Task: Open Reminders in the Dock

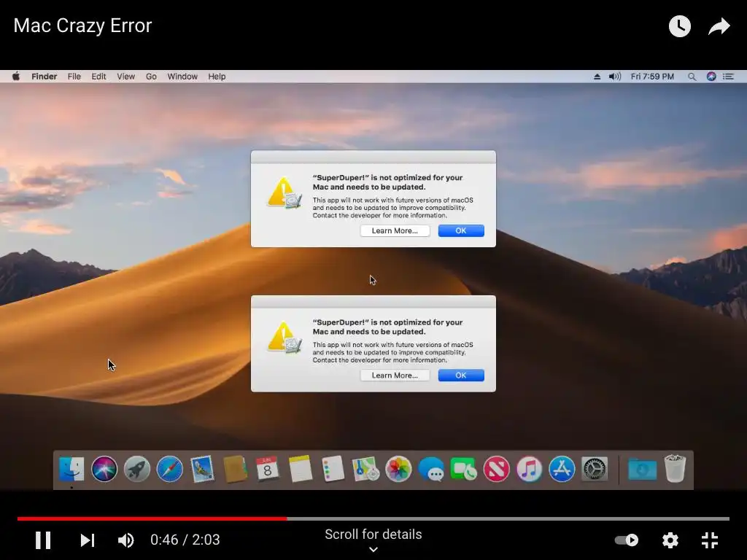Action: click(x=333, y=469)
